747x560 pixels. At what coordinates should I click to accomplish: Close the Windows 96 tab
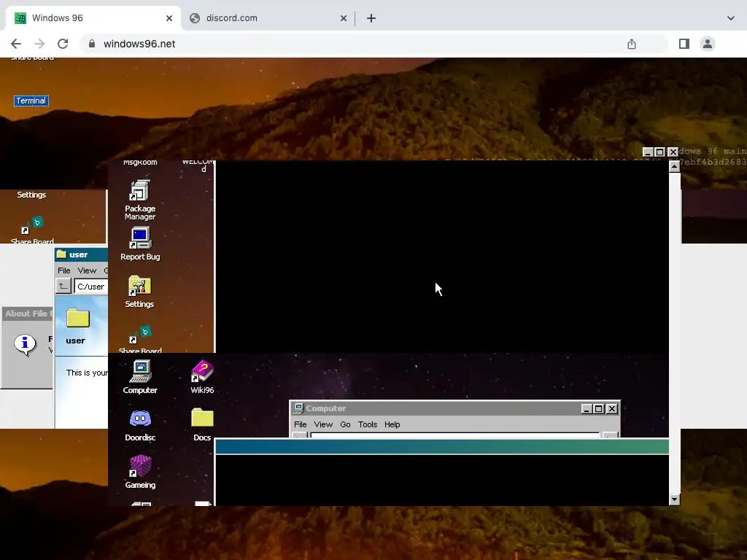coord(169,18)
